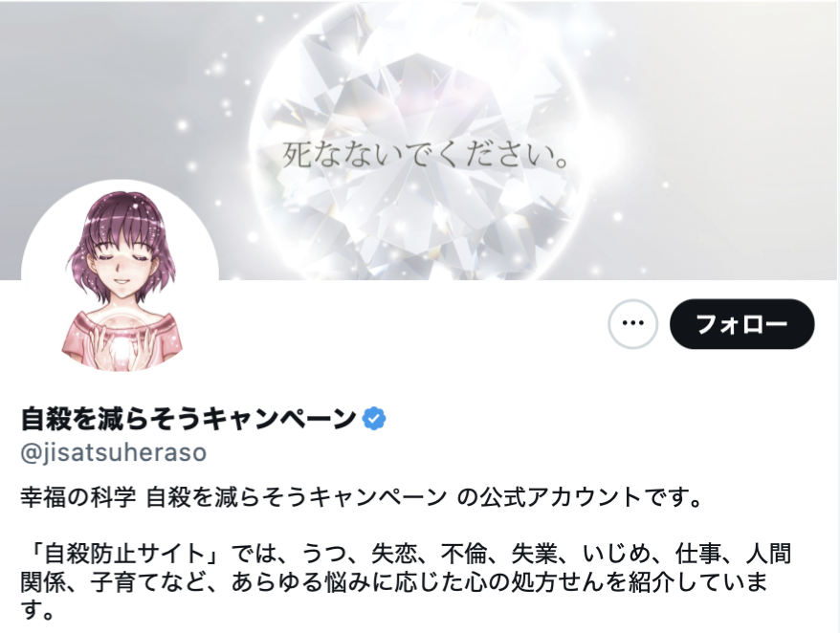
Task: Click the @jisatsuheraso account handle
Action: point(114,453)
